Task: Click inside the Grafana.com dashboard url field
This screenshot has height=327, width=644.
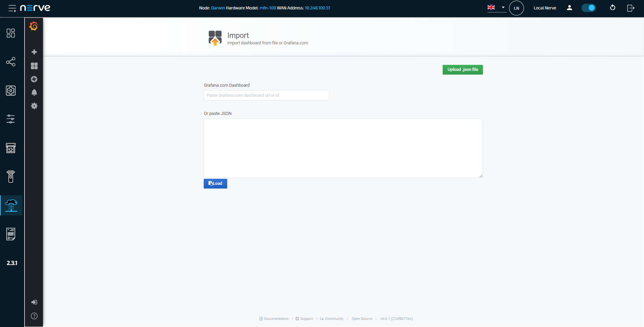Action: (266, 95)
